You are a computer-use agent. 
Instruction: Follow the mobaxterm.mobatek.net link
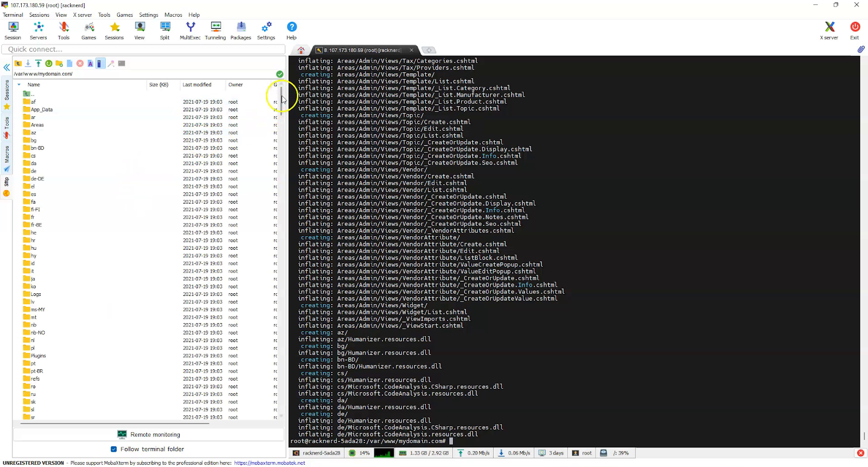coord(270,463)
